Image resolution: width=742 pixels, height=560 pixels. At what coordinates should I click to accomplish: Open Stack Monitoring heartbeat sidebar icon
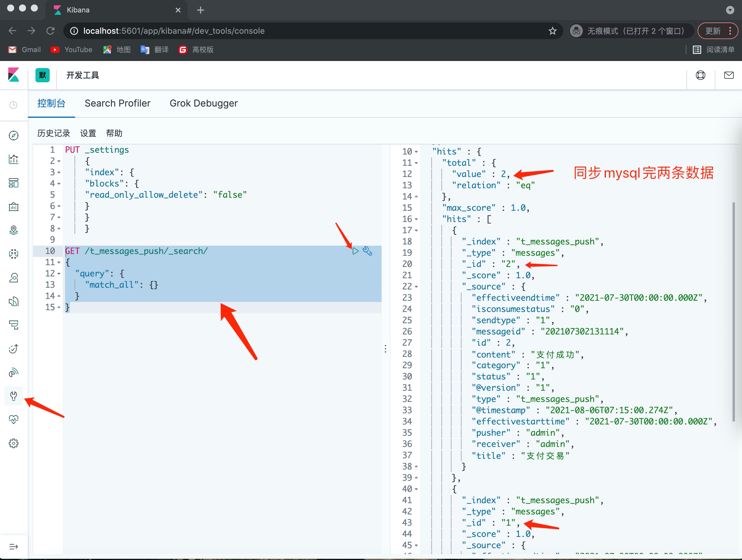(x=13, y=419)
